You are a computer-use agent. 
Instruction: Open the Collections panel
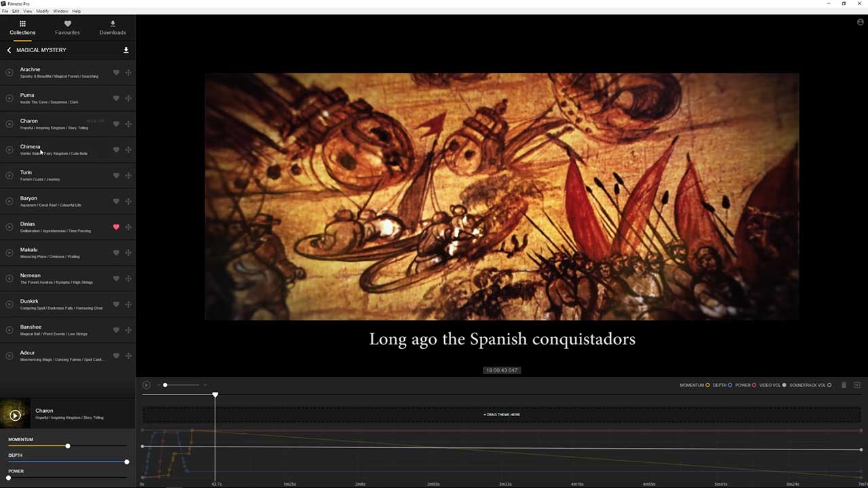[x=22, y=27]
